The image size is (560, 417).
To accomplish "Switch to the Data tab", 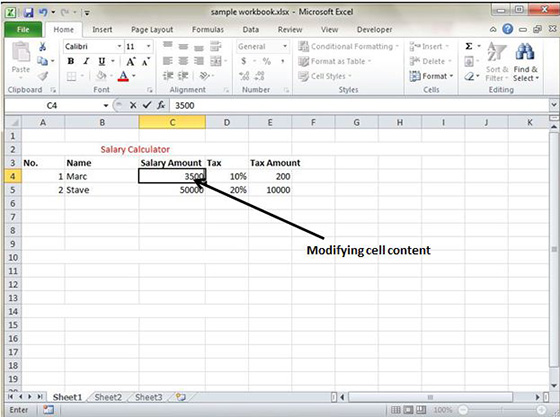I will (251, 30).
